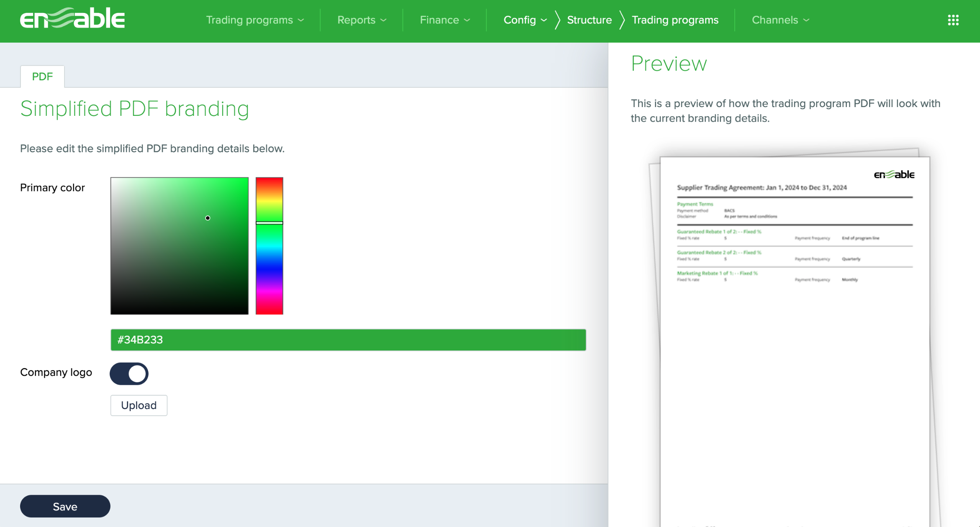Viewport: 980px width, 527px height.
Task: Click 'Payment Terms' heading in preview
Action: [x=695, y=204]
